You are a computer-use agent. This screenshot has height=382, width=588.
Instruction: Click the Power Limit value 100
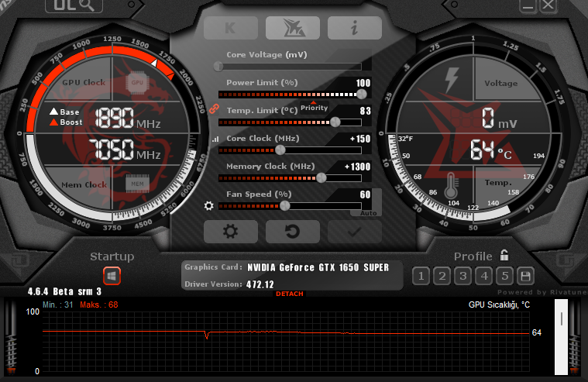point(363,83)
